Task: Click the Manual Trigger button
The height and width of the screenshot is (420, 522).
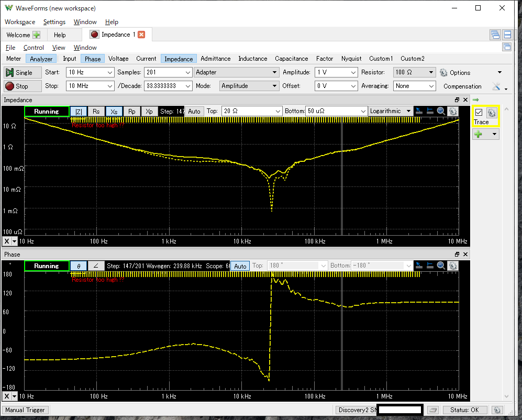Action: (25, 410)
